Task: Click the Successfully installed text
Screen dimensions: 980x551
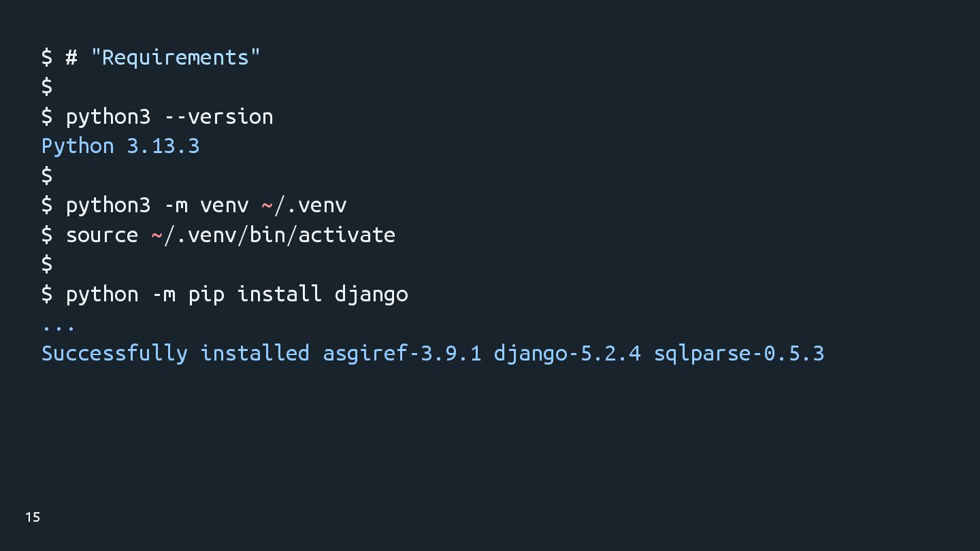Action: pos(176,353)
